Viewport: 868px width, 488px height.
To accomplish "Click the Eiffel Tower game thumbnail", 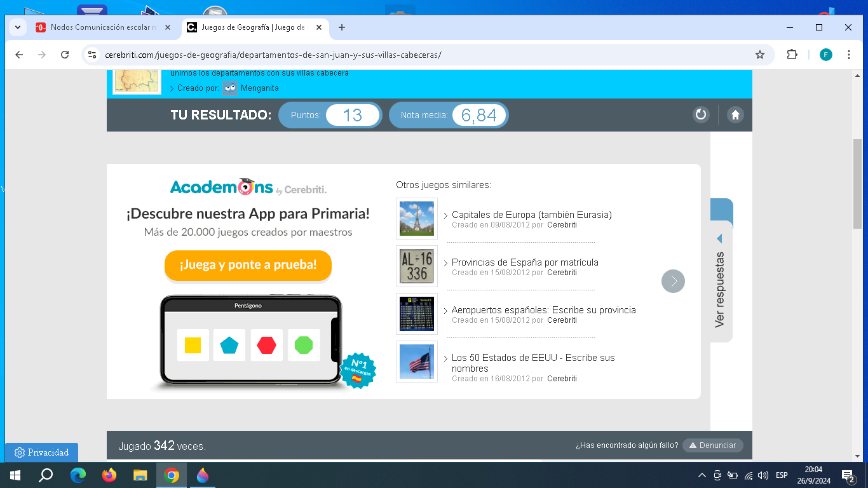I will coord(416,219).
